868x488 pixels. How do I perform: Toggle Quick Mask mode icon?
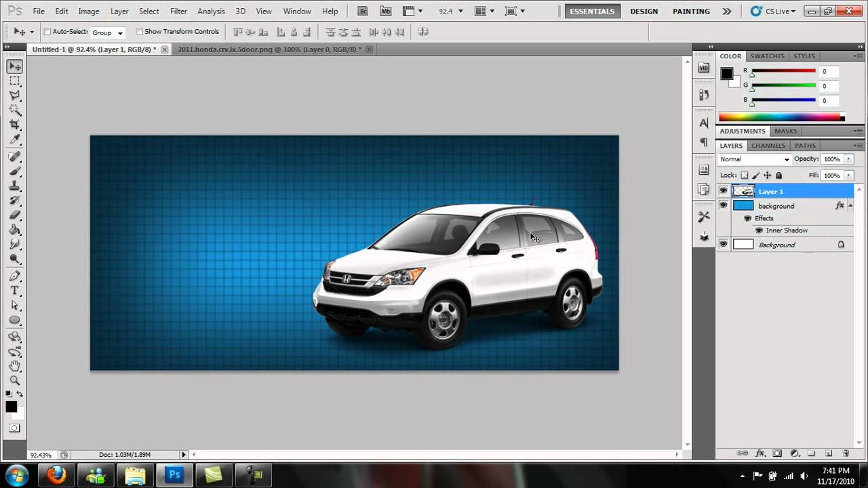(14, 428)
